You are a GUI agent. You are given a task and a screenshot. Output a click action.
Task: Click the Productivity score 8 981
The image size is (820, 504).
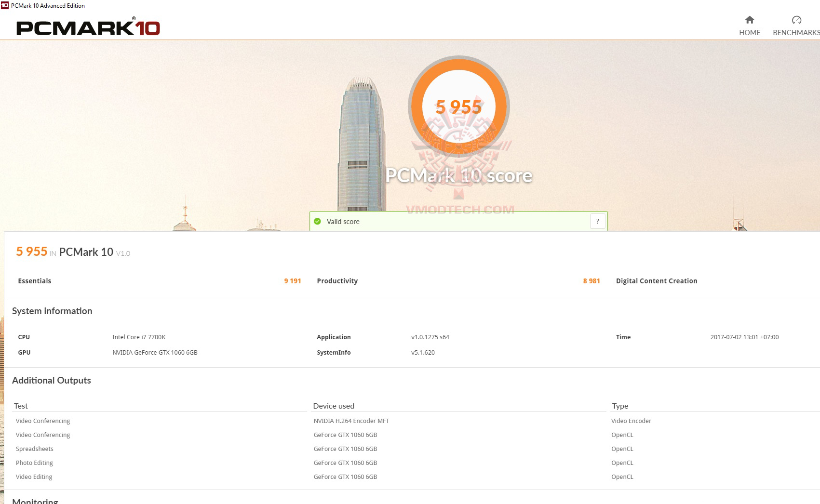click(x=591, y=281)
